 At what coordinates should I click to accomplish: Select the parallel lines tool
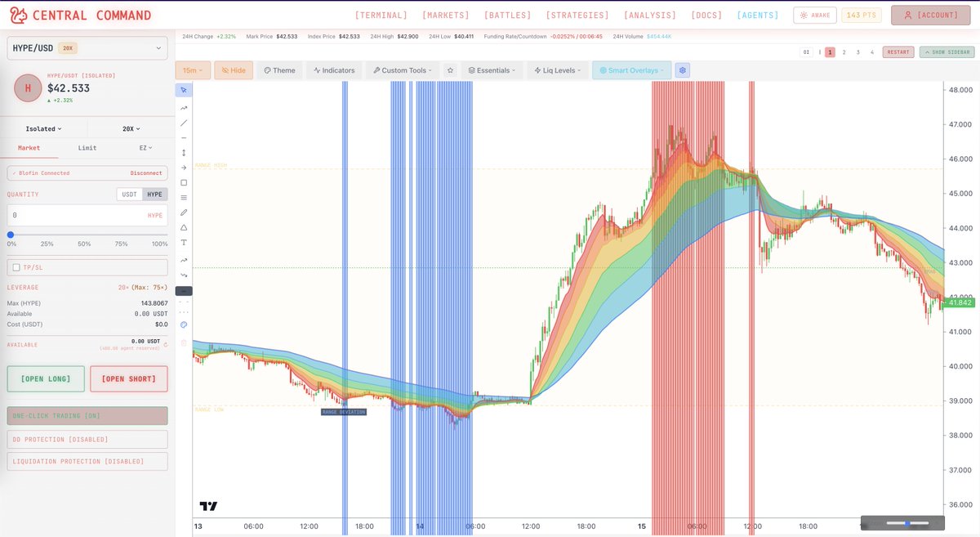(x=184, y=198)
